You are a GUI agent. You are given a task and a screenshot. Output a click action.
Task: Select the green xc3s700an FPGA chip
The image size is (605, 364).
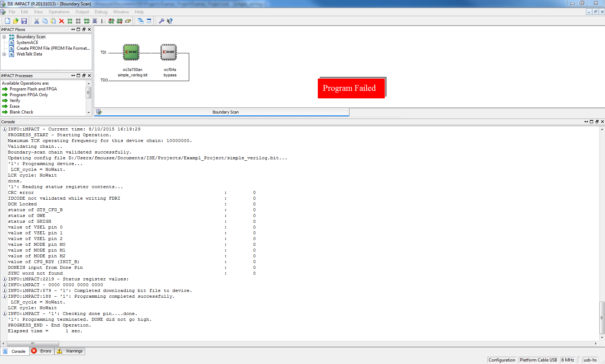[x=131, y=52]
